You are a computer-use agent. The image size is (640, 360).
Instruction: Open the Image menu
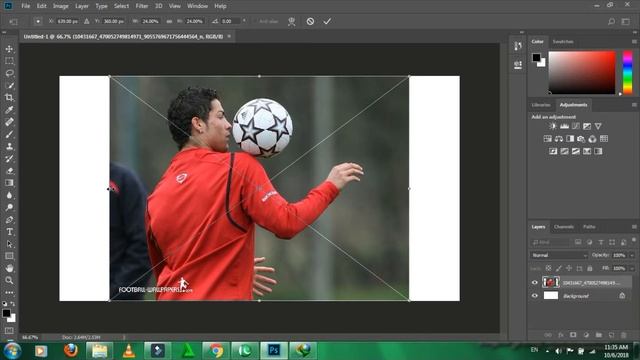(61, 6)
